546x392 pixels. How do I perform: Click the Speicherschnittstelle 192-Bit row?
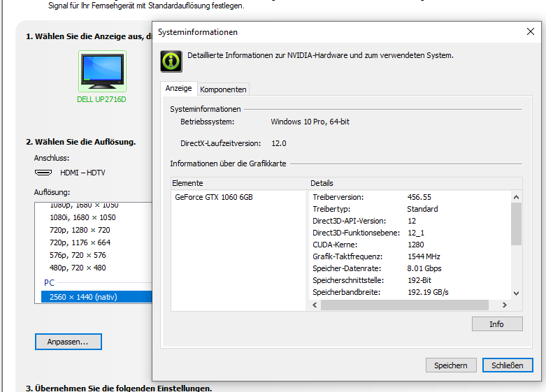click(410, 280)
